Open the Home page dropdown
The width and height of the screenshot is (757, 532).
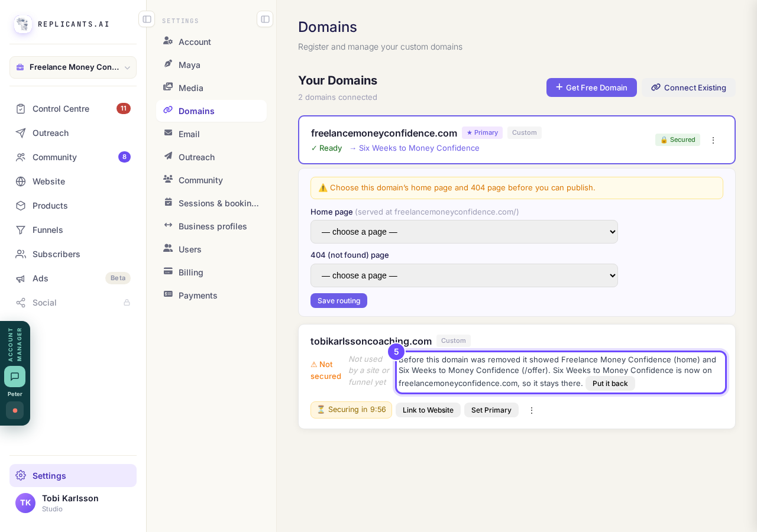coord(464,232)
